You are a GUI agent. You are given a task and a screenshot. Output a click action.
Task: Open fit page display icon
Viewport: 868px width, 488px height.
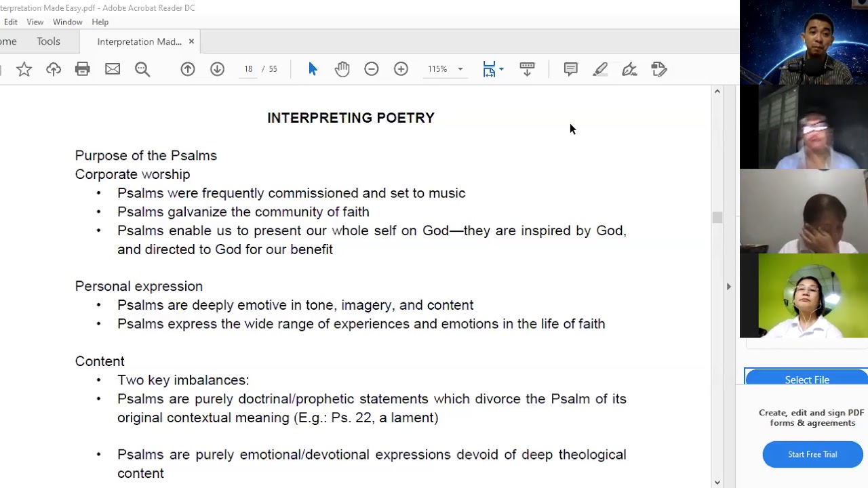click(489, 69)
